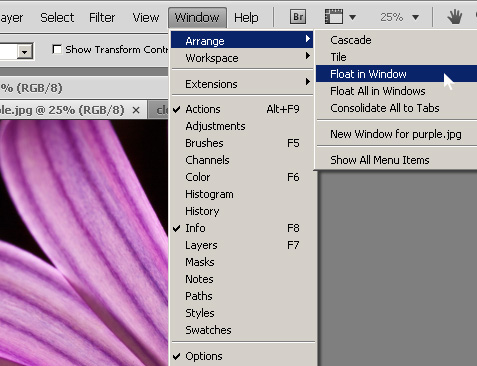Open the Arrange submenu
477x366 pixels.
[x=242, y=40]
